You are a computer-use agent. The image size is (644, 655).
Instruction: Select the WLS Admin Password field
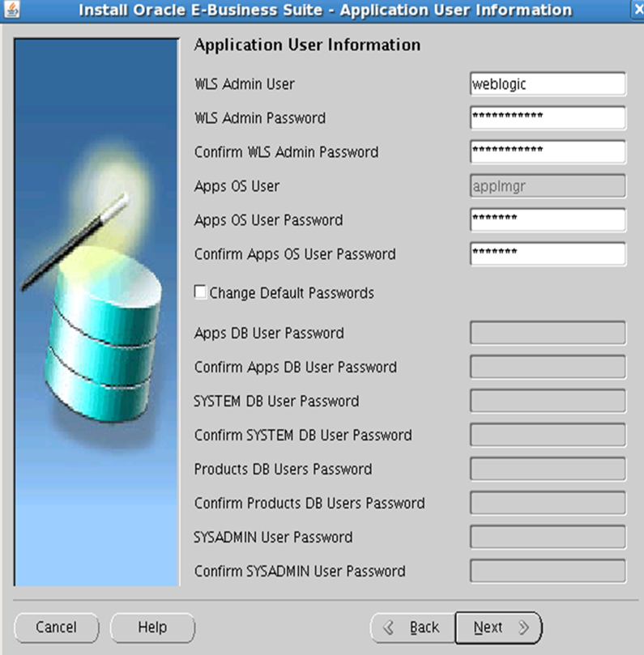pos(548,117)
